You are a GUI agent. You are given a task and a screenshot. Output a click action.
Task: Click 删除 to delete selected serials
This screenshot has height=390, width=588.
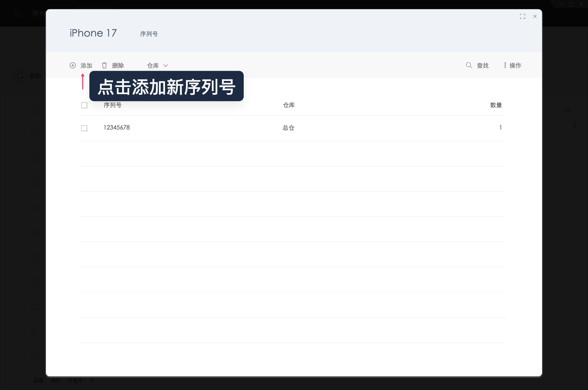pos(118,65)
